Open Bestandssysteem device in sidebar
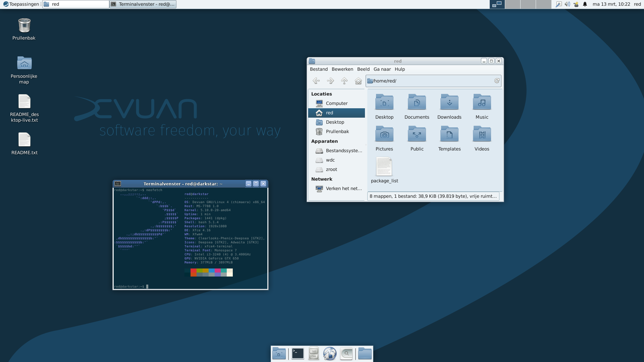 coord(336,150)
